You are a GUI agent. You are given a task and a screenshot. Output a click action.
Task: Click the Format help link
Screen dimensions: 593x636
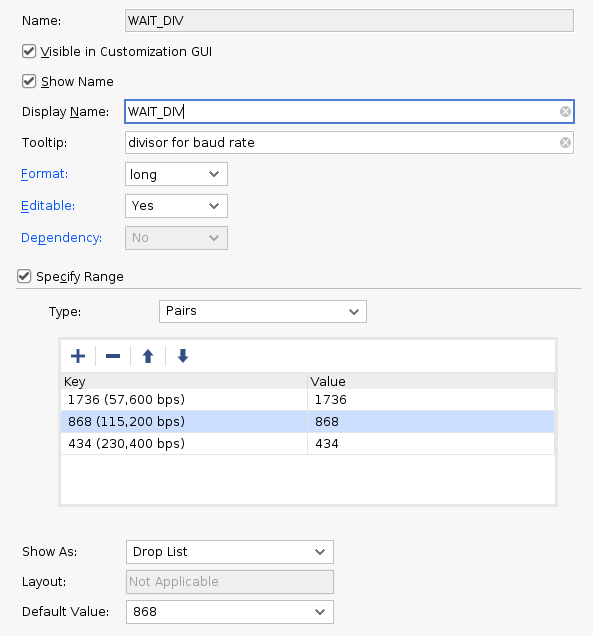44,174
